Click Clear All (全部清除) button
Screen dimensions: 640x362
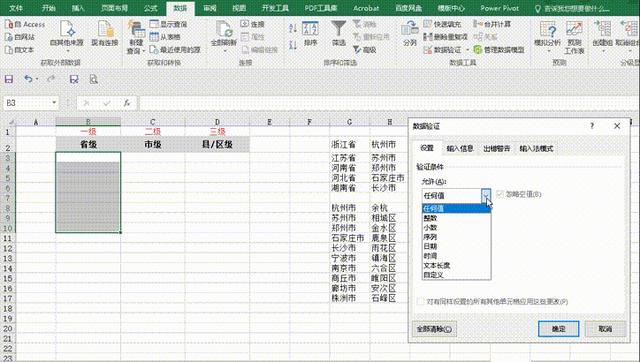[x=434, y=329]
